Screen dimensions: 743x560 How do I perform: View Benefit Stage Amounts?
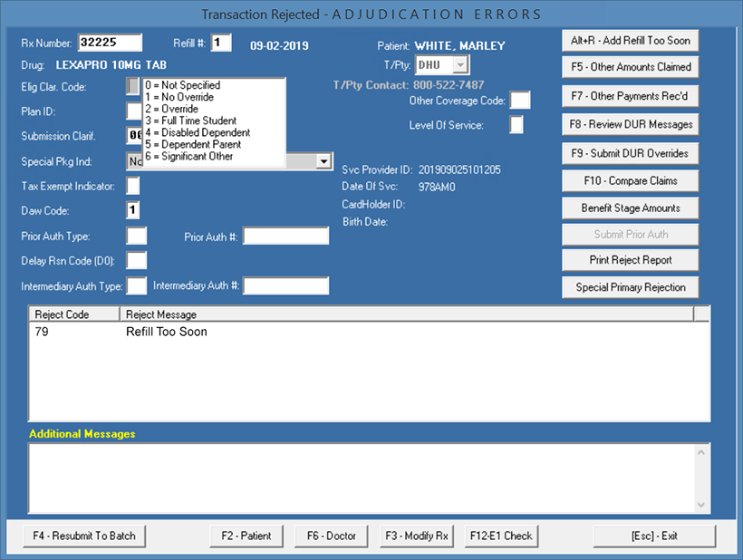click(630, 208)
